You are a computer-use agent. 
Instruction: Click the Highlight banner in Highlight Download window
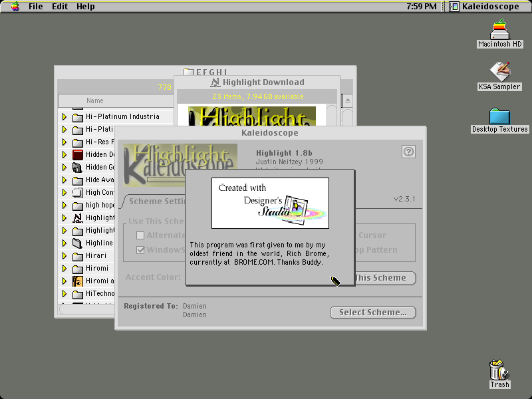pos(252,116)
